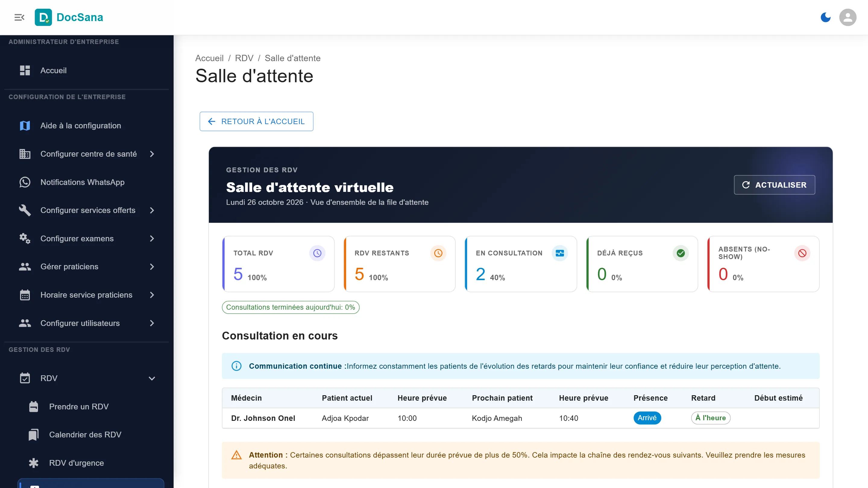Click the Attention warning triangle icon
Viewport: 868px width, 488px height.
point(237,455)
